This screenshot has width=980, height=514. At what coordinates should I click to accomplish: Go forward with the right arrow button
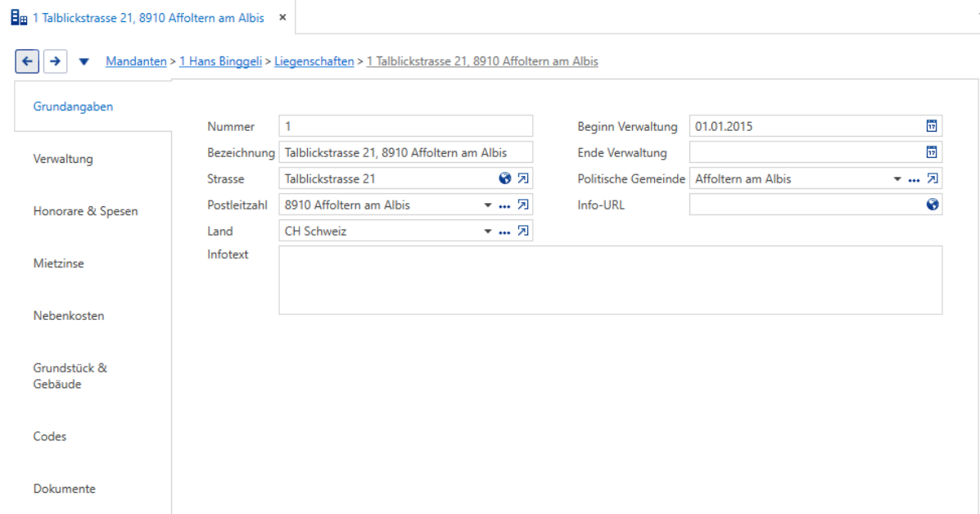55,61
